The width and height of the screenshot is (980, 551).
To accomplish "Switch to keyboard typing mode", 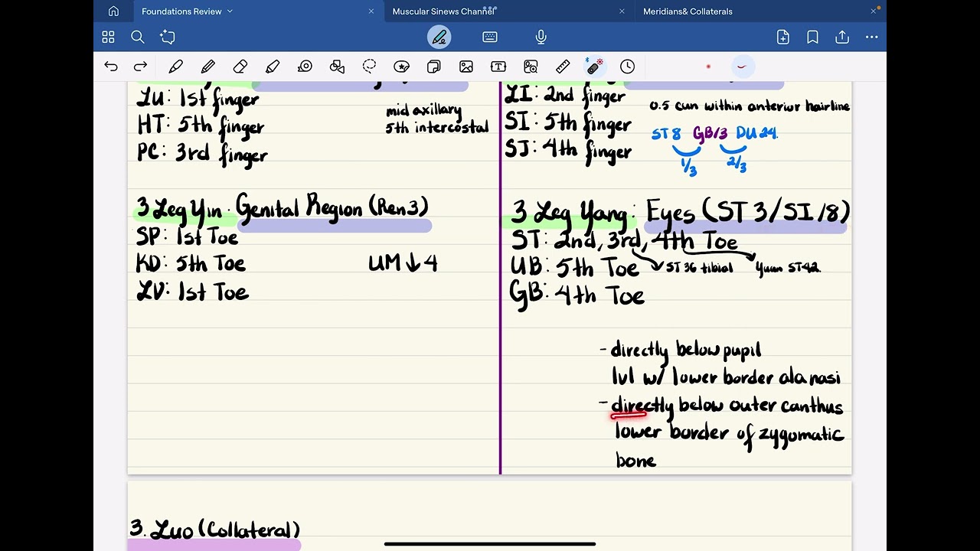I will [x=490, y=37].
